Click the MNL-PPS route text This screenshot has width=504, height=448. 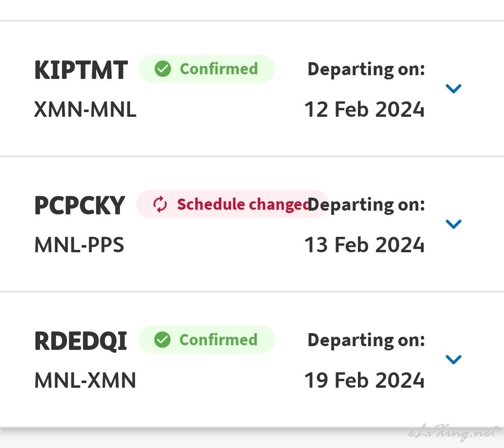pyautogui.click(x=79, y=245)
